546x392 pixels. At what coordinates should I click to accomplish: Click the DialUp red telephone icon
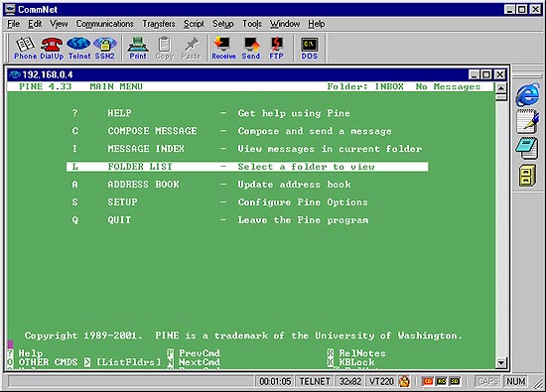pos(52,48)
